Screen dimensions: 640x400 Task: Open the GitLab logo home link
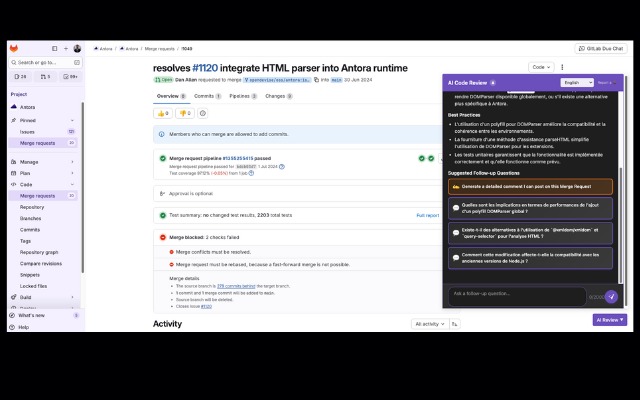[14, 49]
